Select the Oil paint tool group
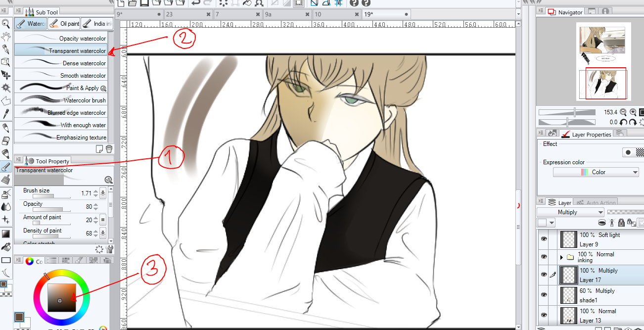This screenshot has width=644, height=330. coord(64,23)
